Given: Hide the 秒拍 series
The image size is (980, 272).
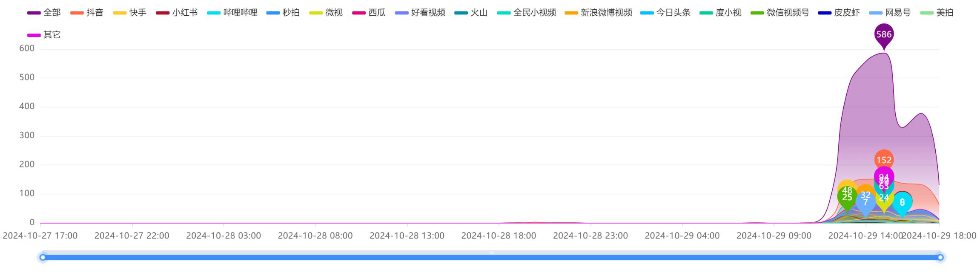Looking at the screenshot, I should (x=283, y=13).
